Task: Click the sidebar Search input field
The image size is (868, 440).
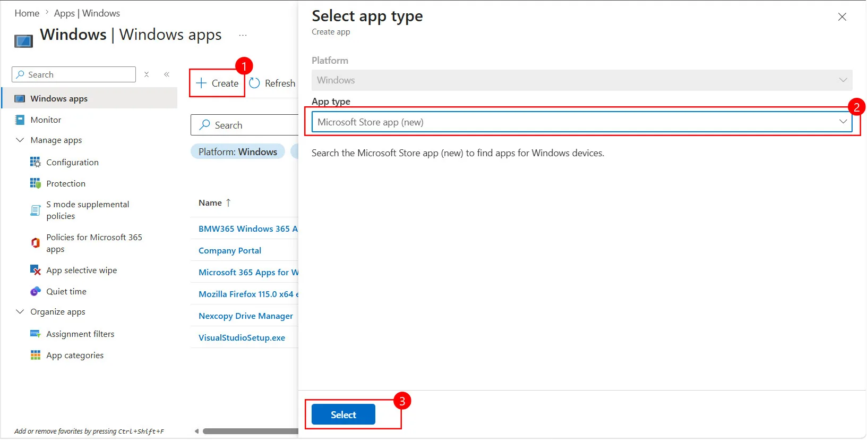Action: (x=74, y=74)
